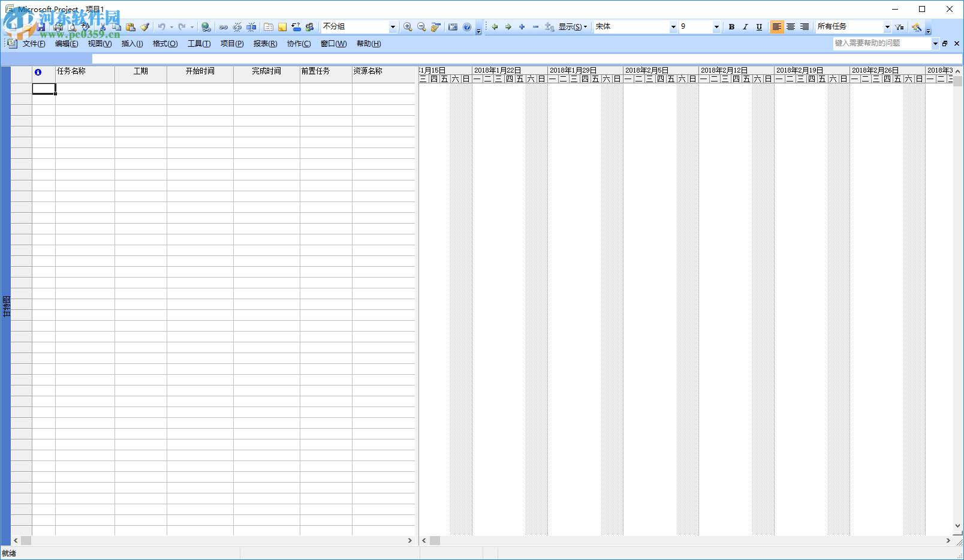
Task: Open the 项目(P) menu
Action: [x=231, y=43]
